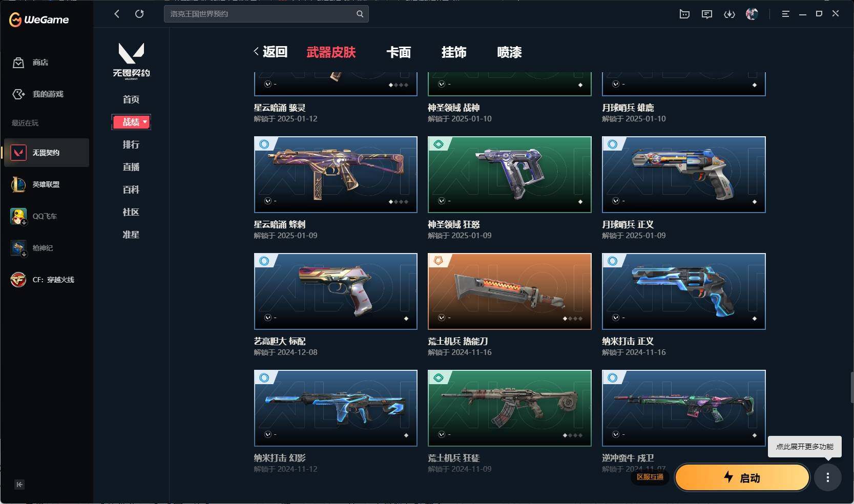Click the refresh page icon
854x504 pixels.
139,14
